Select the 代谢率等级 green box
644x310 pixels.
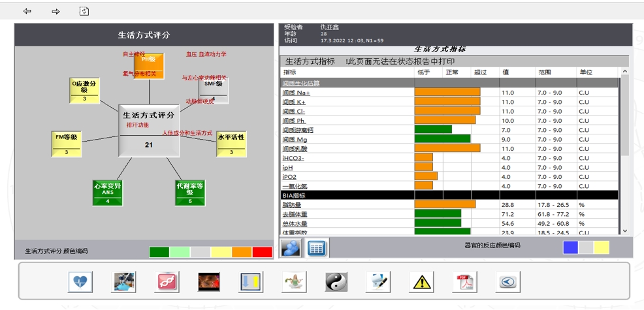pyautogui.click(x=190, y=193)
